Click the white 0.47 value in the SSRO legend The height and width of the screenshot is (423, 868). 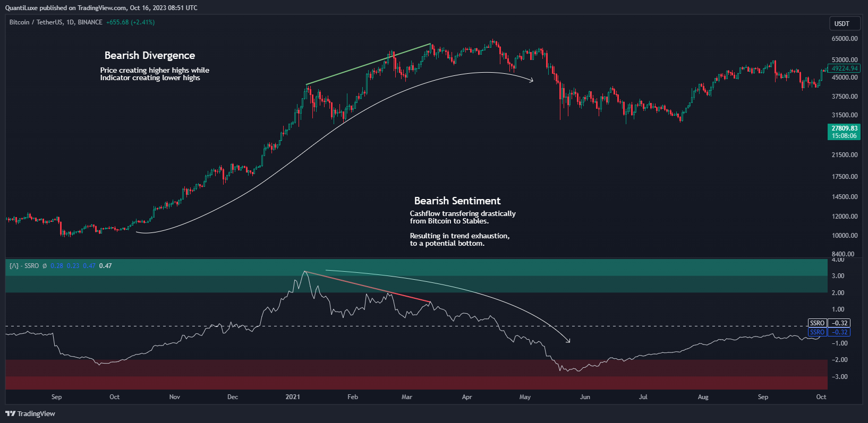(106, 266)
